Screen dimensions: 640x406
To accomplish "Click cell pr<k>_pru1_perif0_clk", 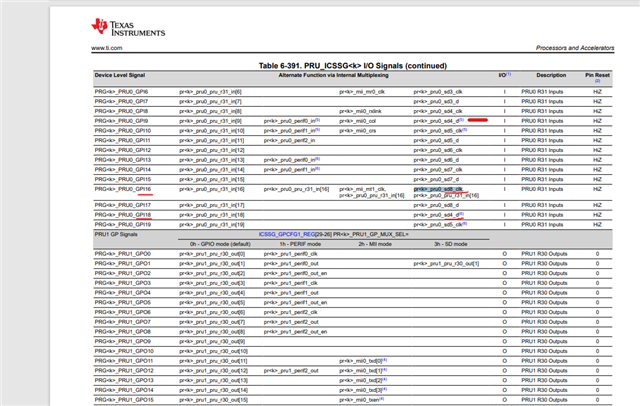I will 291,254.
